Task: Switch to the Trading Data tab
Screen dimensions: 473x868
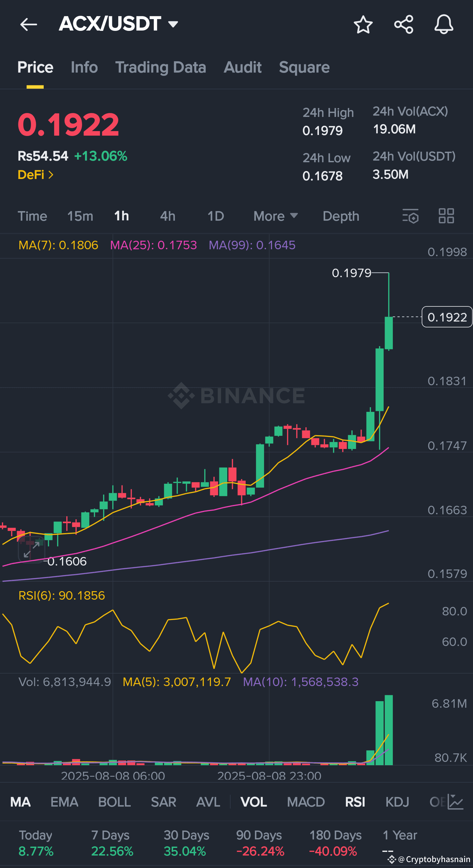Action: coord(161,67)
